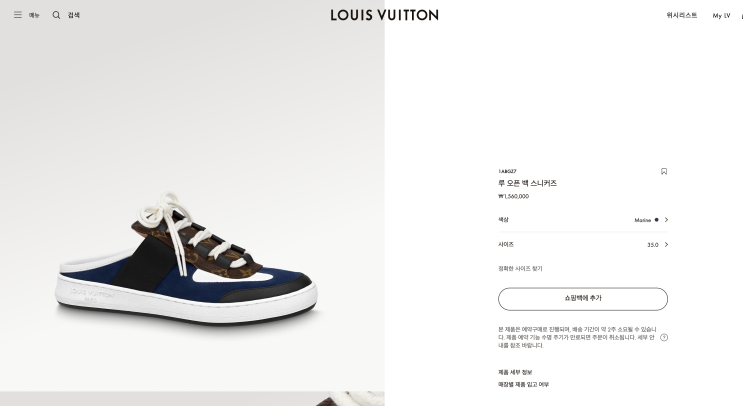Open 위시리스트 in the top navigation
This screenshot has height=406, width=743.
pyautogui.click(x=682, y=15)
